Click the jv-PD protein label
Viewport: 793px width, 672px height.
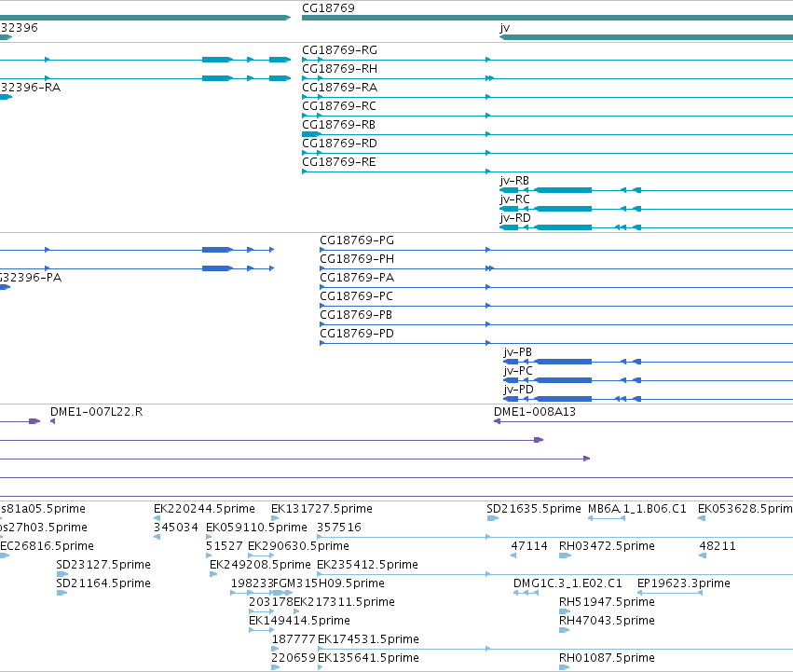click(x=518, y=390)
